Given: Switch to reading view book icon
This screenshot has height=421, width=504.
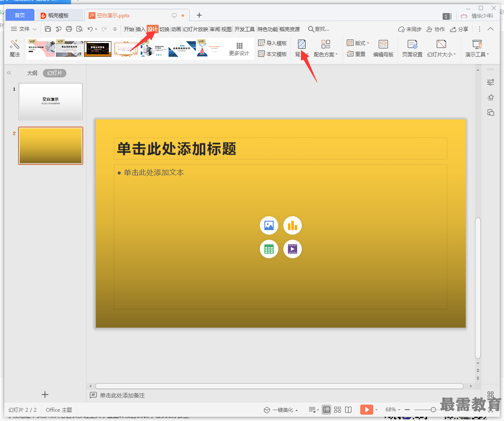Looking at the screenshot, I should pos(348,410).
